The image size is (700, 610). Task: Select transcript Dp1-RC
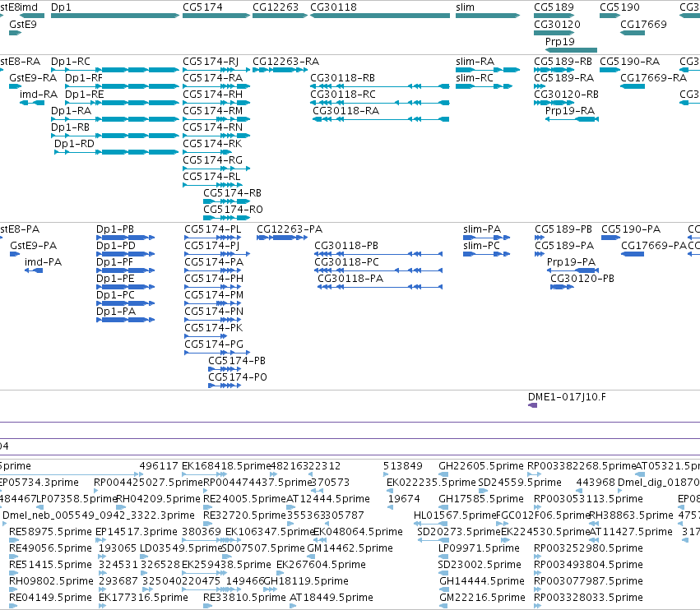point(115,70)
